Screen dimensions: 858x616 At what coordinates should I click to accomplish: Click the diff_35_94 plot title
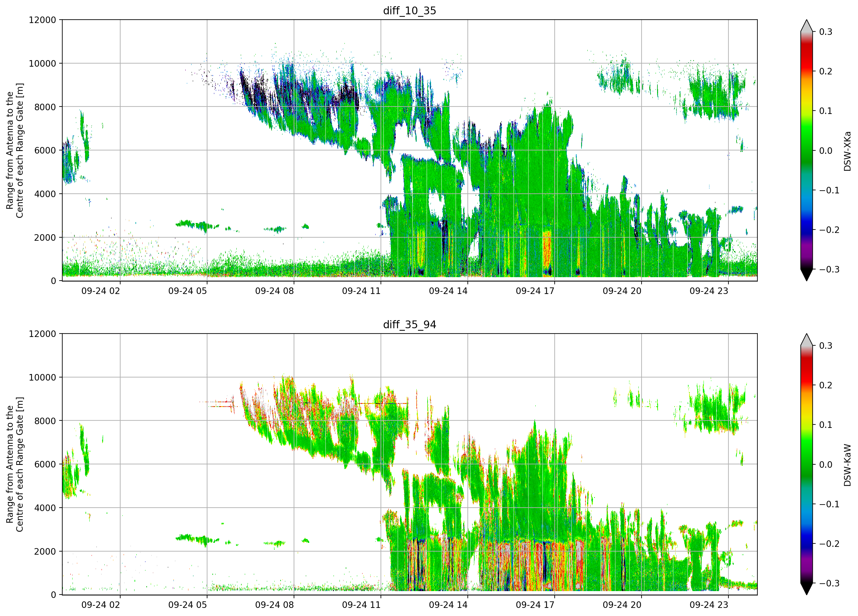click(x=409, y=325)
